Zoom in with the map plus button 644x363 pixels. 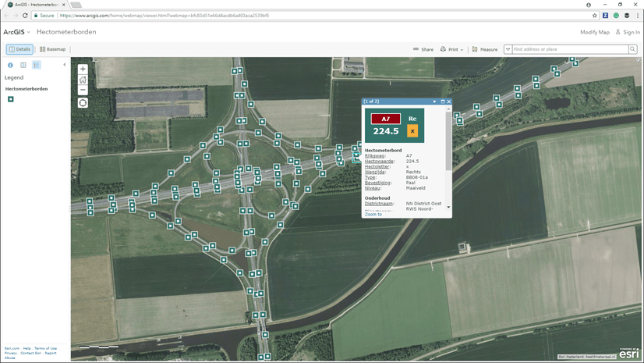pos(83,69)
